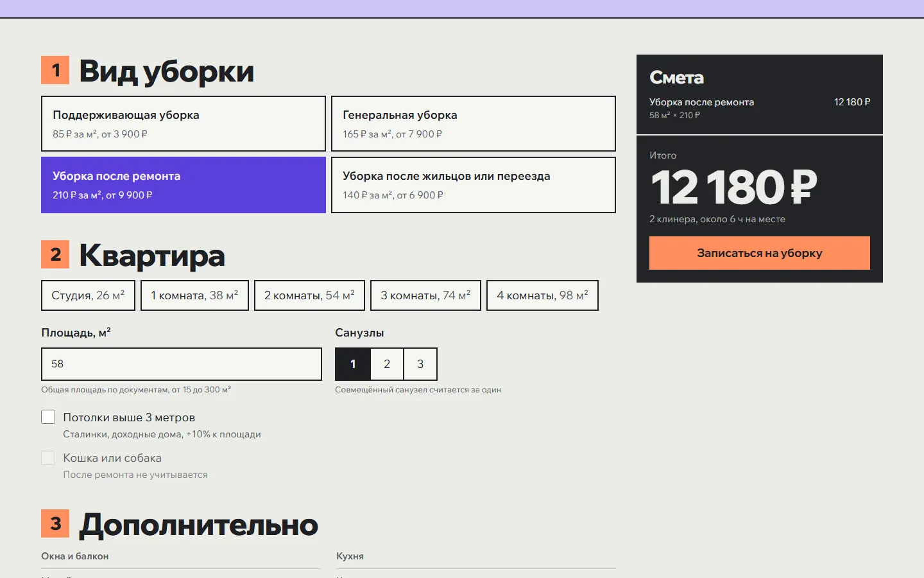This screenshot has height=578, width=924.
Task: Click the Сталинки, доходные дома hint
Action: (162, 434)
